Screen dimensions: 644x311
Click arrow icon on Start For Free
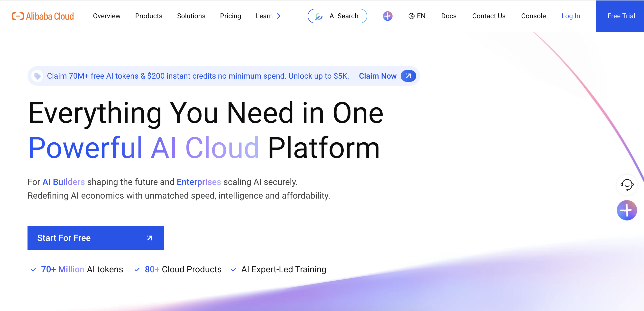[x=149, y=238]
